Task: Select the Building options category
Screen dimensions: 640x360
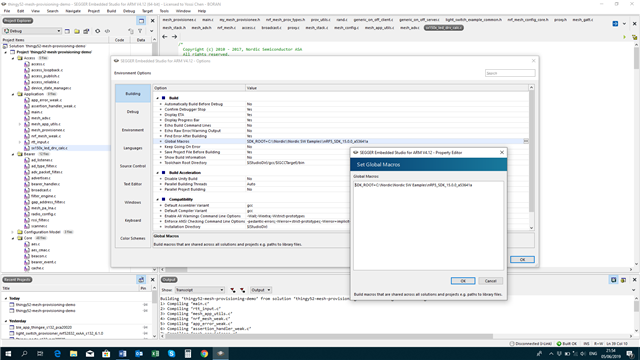Action: [133, 93]
